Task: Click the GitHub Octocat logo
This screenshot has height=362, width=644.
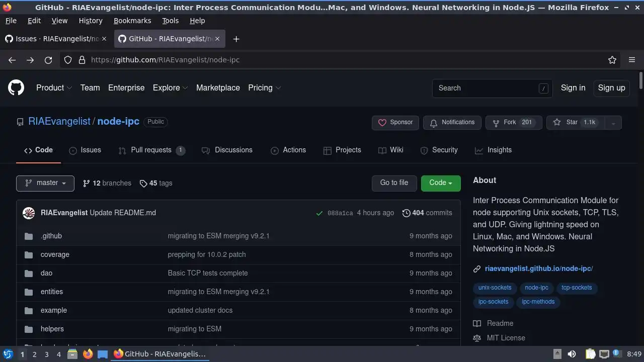Action: tap(16, 87)
